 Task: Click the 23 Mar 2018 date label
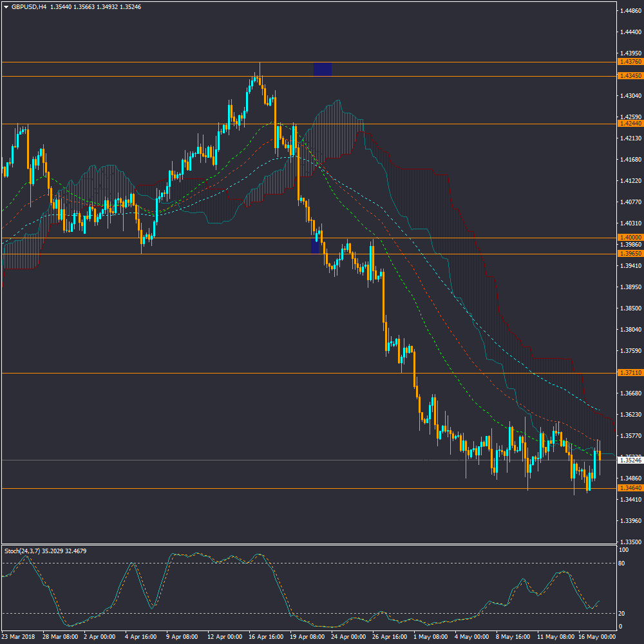pyautogui.click(x=19, y=636)
